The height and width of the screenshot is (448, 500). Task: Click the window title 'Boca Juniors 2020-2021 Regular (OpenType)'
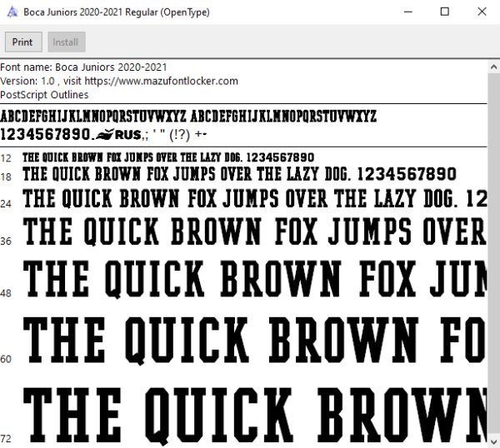click(117, 12)
